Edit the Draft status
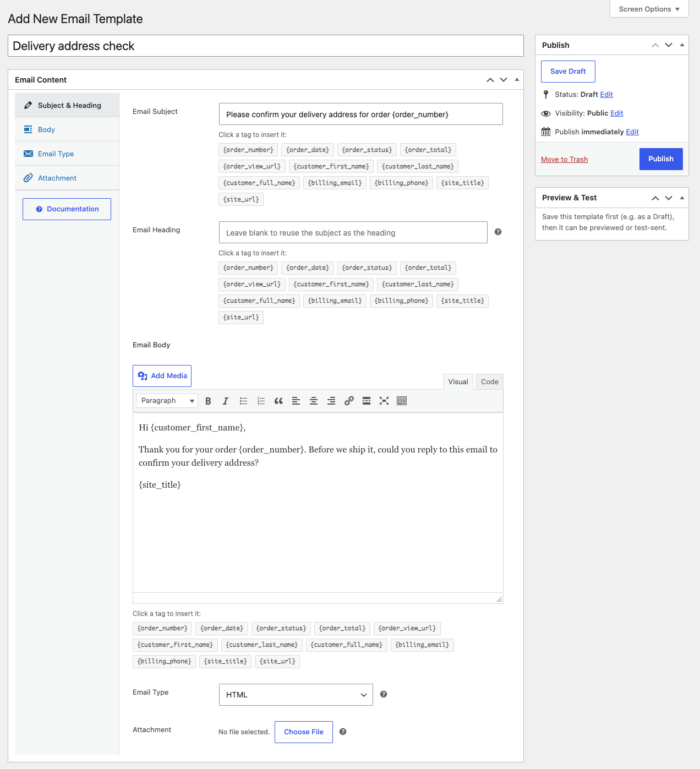Screen dimensions: 700x769 coord(606,95)
